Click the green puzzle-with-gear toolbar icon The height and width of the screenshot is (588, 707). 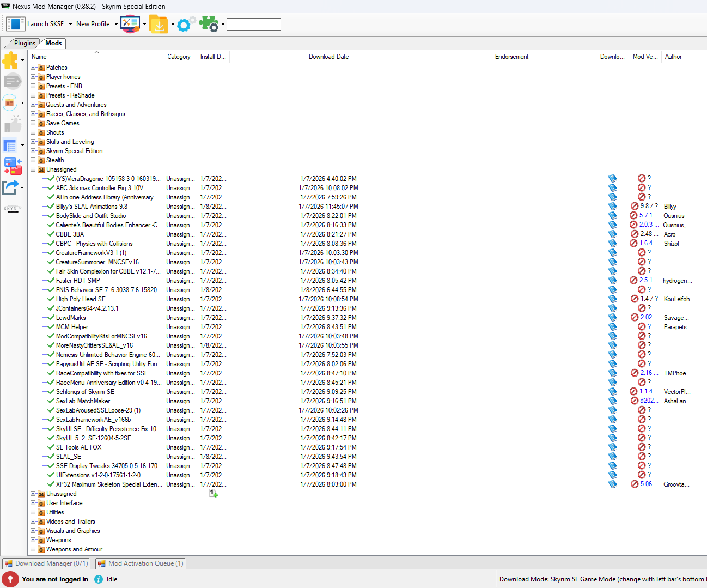[209, 24]
